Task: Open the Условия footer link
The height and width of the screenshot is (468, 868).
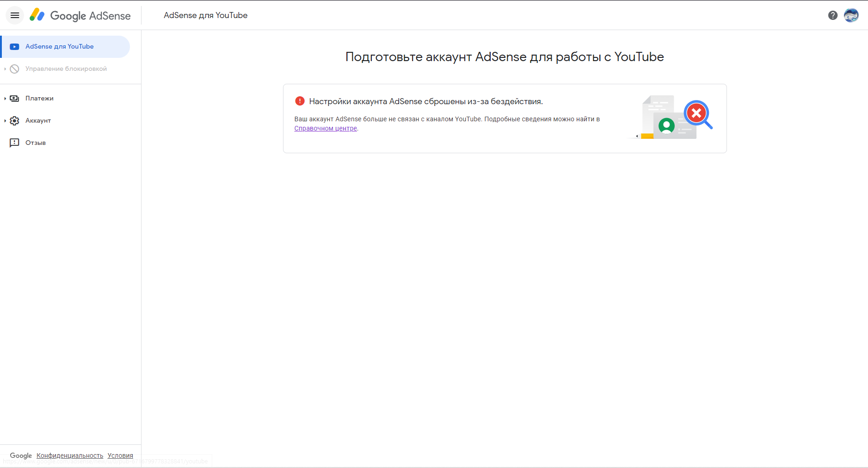Action: click(x=120, y=456)
